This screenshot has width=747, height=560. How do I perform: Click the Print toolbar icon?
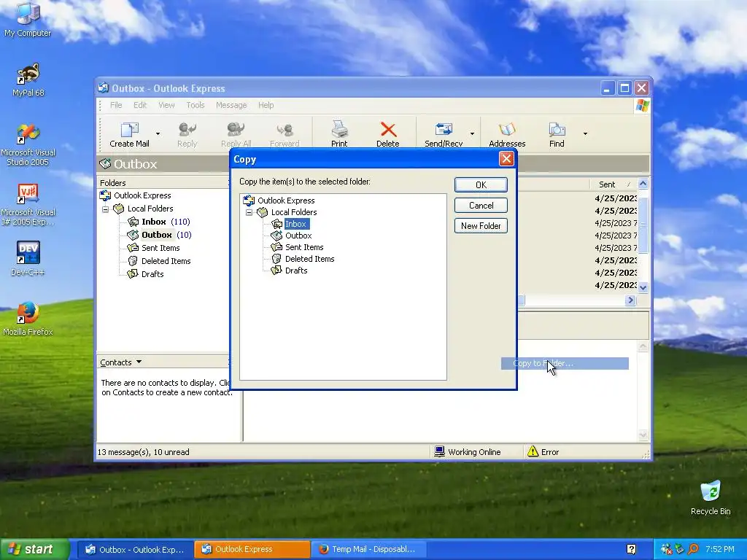pos(339,134)
